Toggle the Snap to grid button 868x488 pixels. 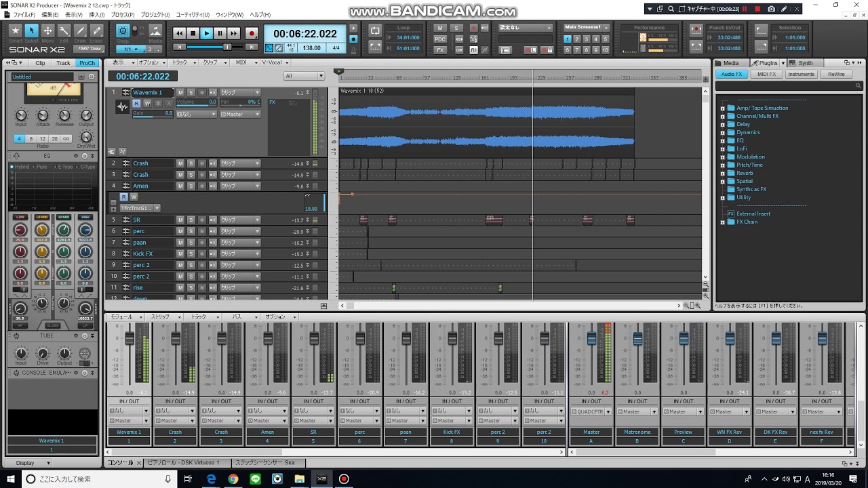(x=123, y=31)
